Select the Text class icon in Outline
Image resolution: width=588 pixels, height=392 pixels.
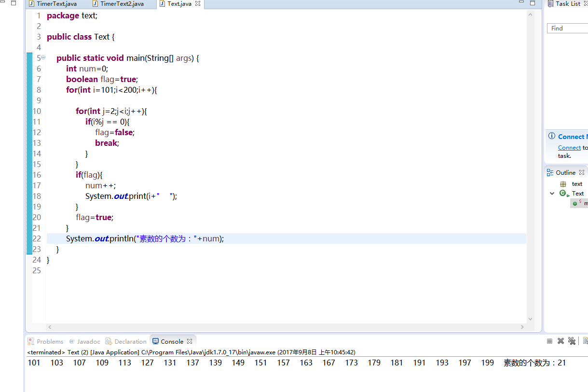coord(563,193)
